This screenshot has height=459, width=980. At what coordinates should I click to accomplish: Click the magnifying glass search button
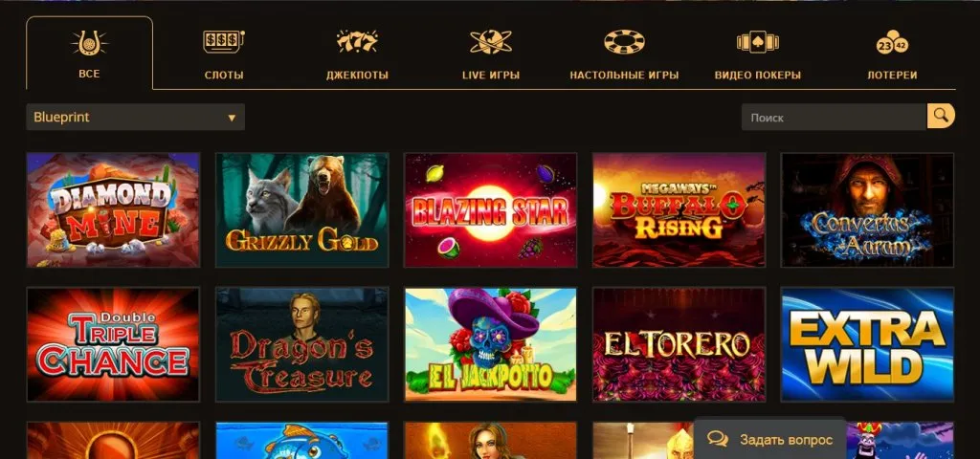(x=941, y=116)
